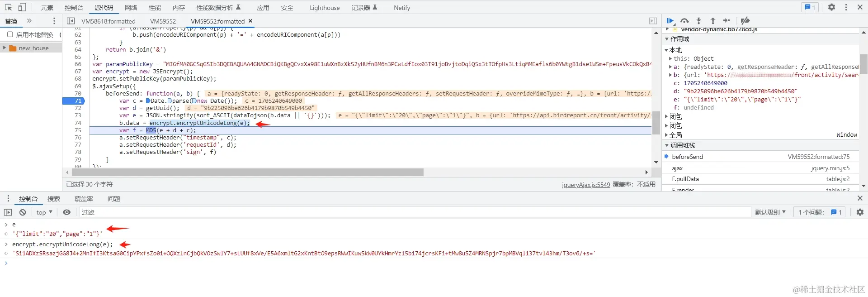Image resolution: width=868 pixels, height=297 pixels.
Task: Click the issues counter badge in top bar
Action: click(x=810, y=7)
